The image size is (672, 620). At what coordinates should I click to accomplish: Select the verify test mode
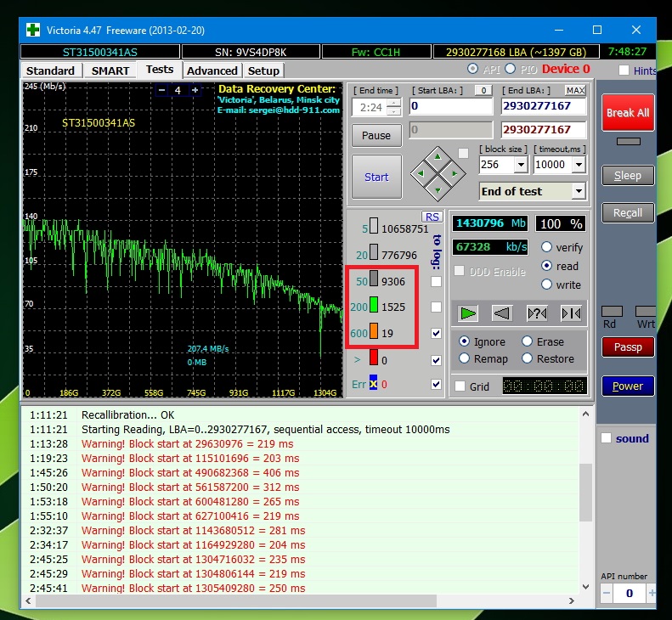547,247
